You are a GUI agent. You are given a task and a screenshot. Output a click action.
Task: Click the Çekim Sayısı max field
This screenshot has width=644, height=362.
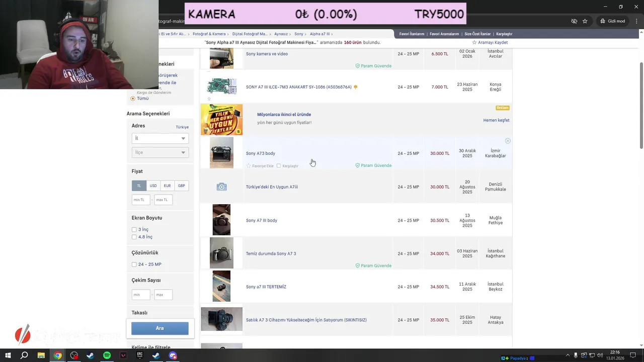click(163, 295)
